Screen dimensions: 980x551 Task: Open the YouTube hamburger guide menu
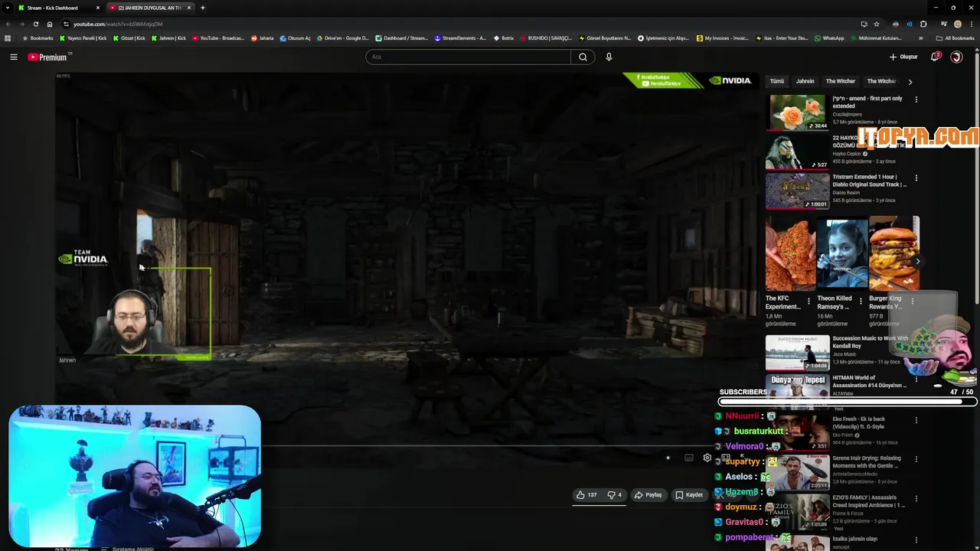(x=13, y=57)
